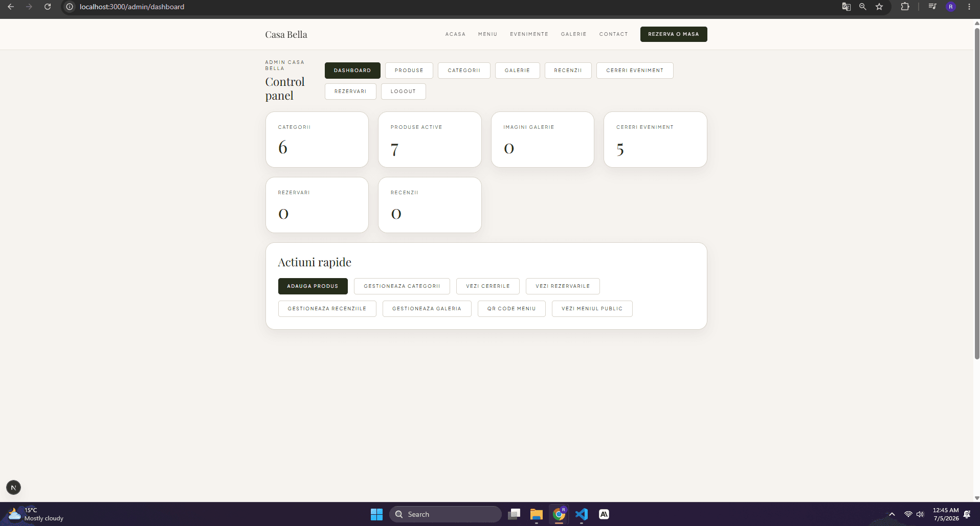The width and height of the screenshot is (980, 526).
Task: Go forward using browser forward arrow
Action: click(29, 7)
